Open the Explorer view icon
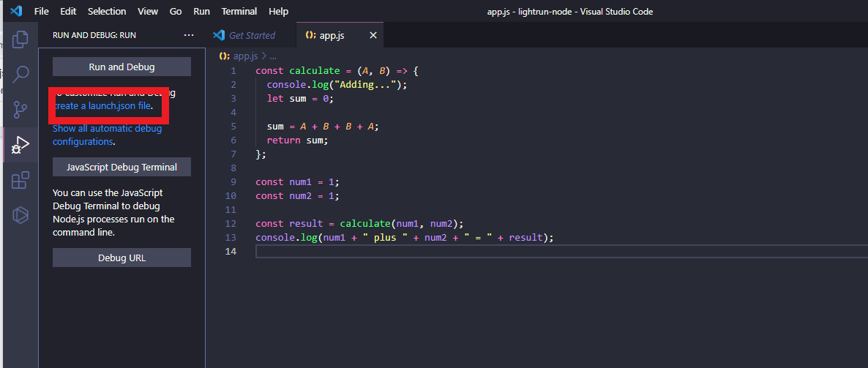This screenshot has width=868, height=368. click(x=20, y=38)
